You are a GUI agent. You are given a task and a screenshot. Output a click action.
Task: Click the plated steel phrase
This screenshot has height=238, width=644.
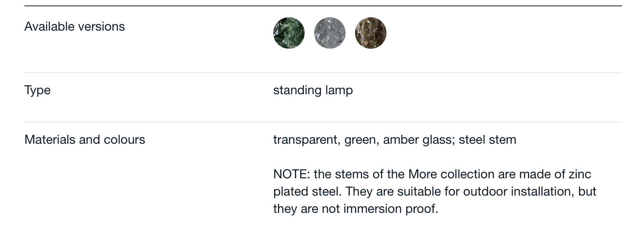pos(307,192)
